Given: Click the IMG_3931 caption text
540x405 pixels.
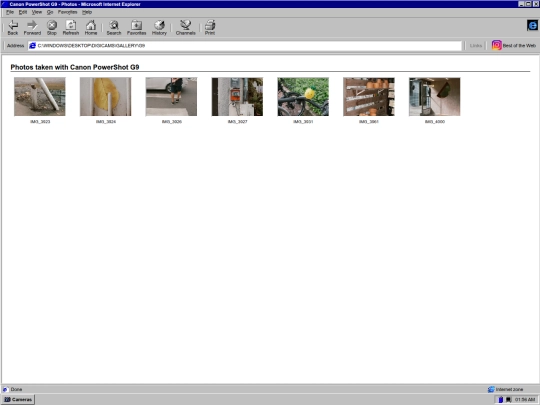Looking at the screenshot, I should [303, 122].
